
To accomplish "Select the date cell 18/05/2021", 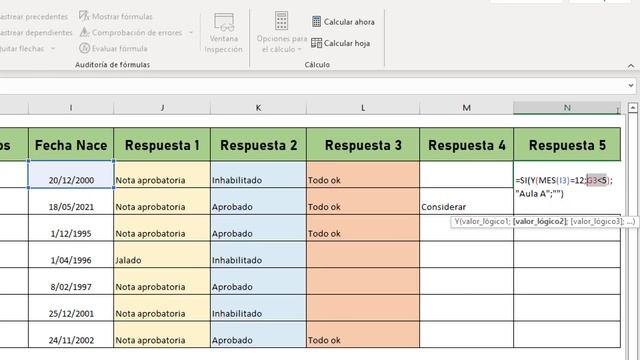I will tap(71, 201).
